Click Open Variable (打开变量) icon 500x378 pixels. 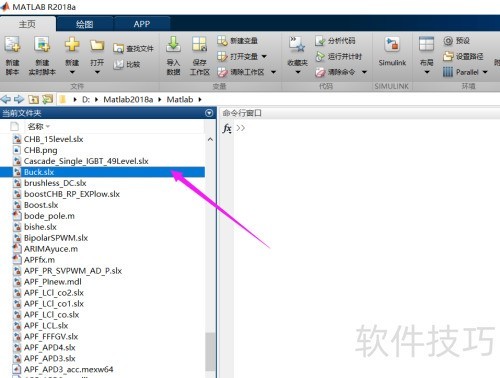tap(222, 56)
